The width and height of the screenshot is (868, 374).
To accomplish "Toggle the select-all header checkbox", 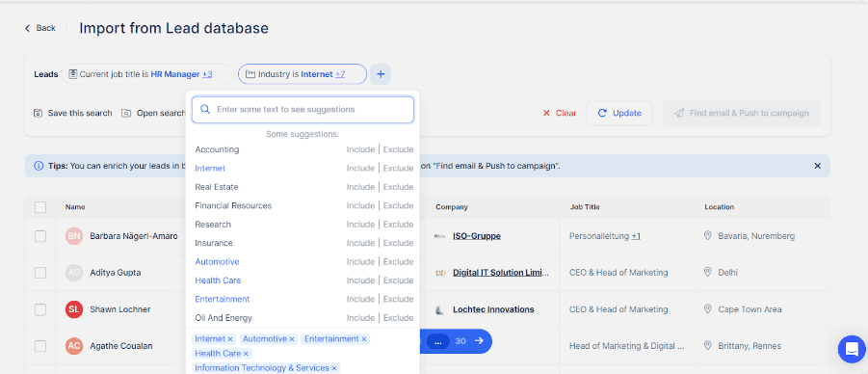I will 40,207.
